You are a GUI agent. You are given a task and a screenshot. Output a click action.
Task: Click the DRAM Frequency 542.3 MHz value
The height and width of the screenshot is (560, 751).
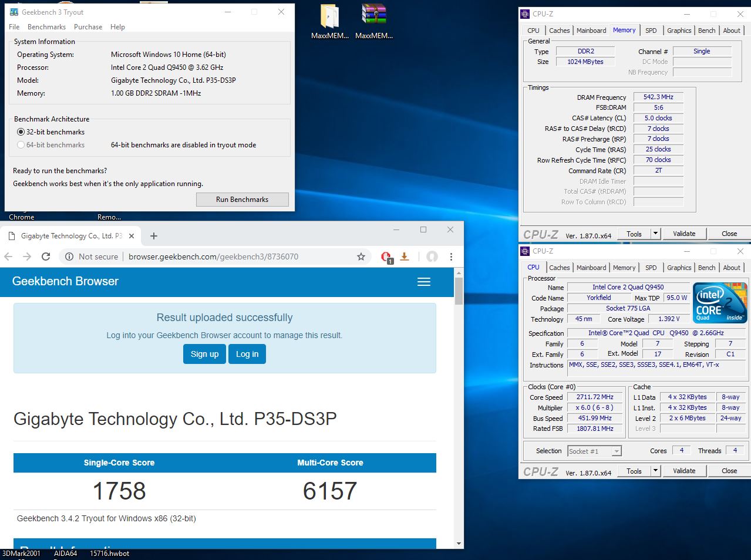pos(658,97)
